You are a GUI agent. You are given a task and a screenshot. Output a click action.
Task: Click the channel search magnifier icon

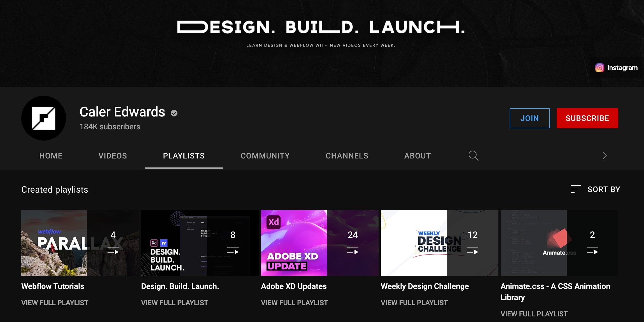473,156
